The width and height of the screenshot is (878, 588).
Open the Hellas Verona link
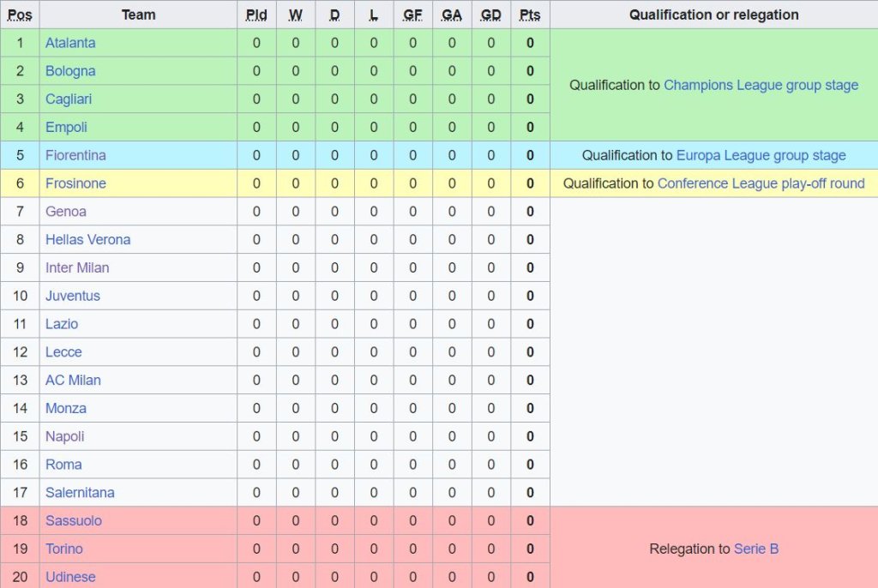(x=87, y=239)
